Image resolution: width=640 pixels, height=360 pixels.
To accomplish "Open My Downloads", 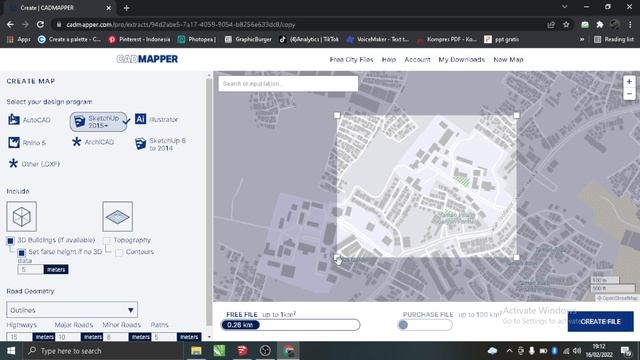I will coord(462,59).
